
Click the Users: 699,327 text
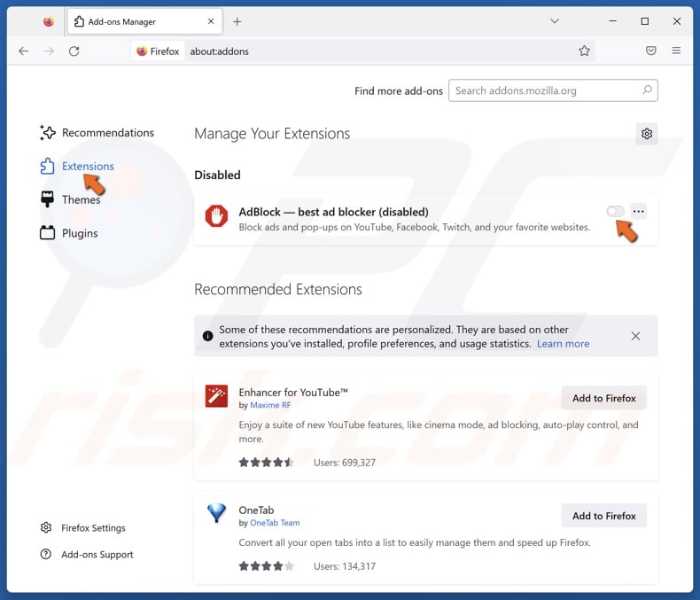point(344,463)
